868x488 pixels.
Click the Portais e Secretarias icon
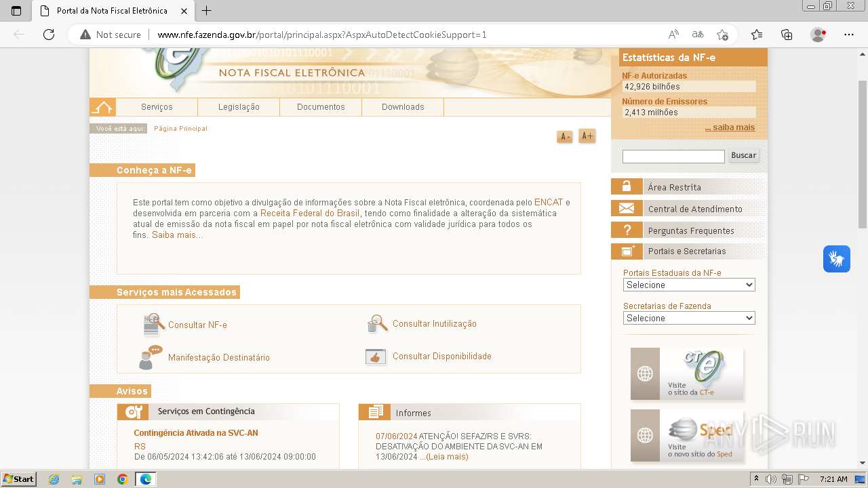pos(627,251)
